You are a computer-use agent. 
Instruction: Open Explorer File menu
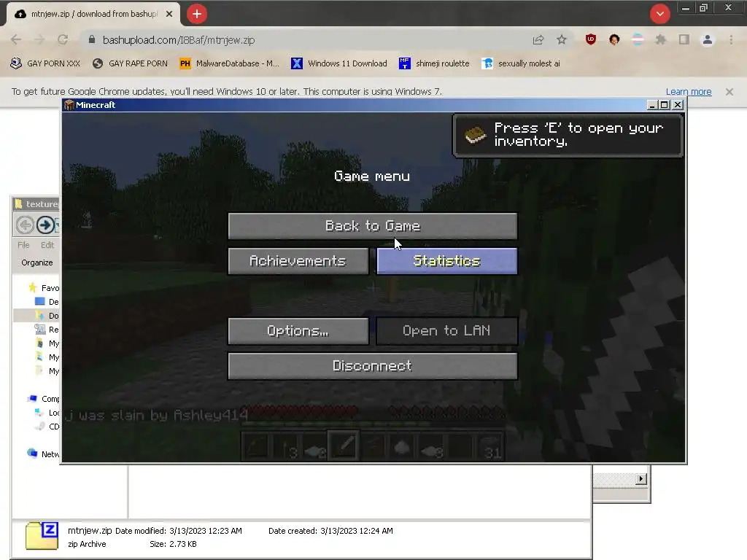coord(23,245)
